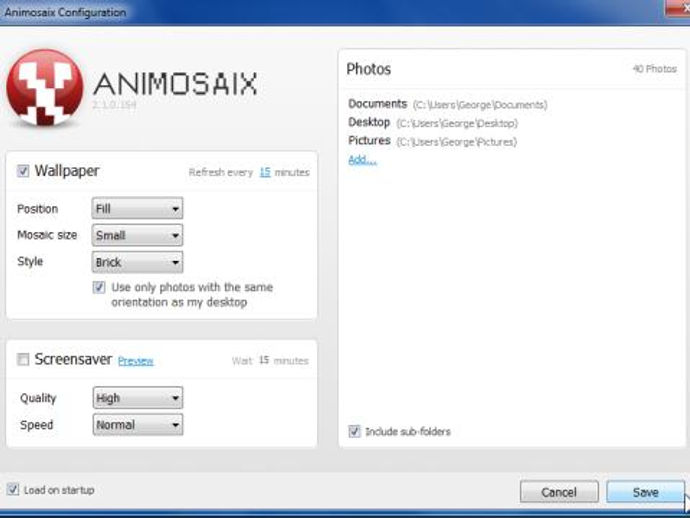Click the Add... photo folder link
Viewport: 690px width, 518px height.
coord(362,160)
